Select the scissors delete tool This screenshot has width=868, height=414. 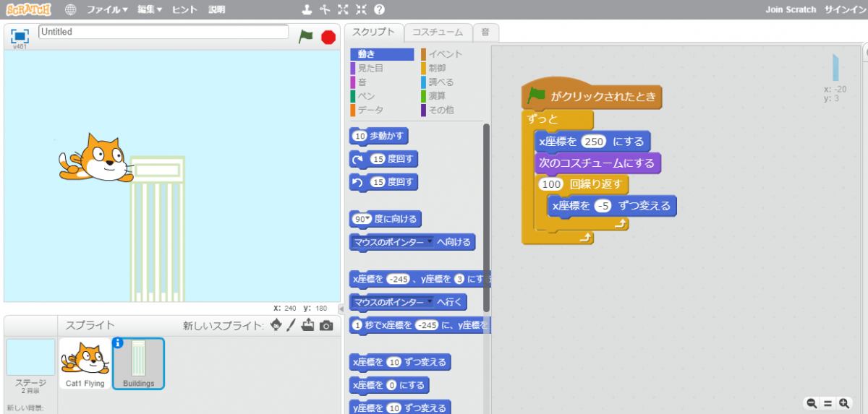point(325,10)
